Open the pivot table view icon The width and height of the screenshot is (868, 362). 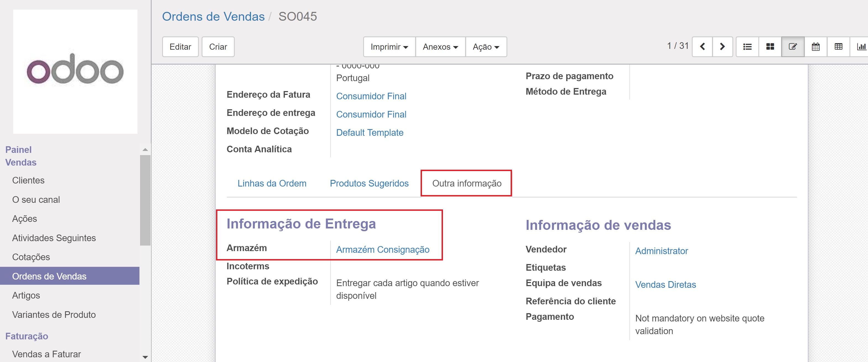click(x=838, y=46)
